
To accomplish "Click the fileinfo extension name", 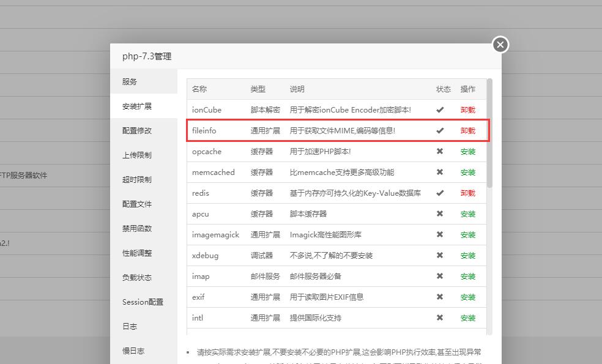I will click(x=204, y=130).
